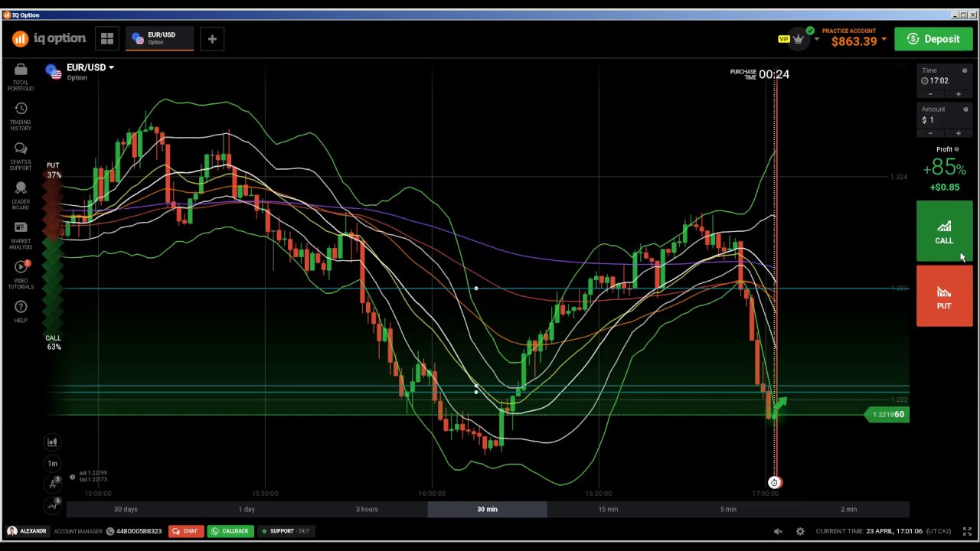This screenshot has width=980, height=551.
Task: Click the red PUT button
Action: coord(944,296)
